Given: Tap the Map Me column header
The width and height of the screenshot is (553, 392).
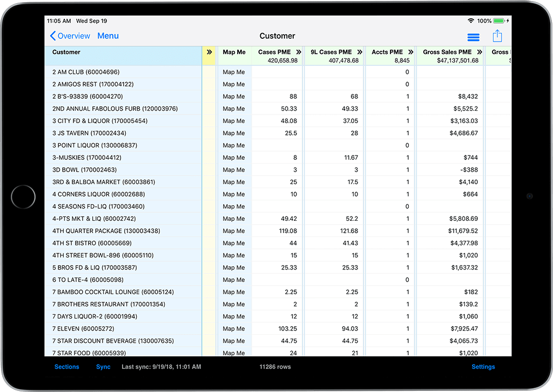Looking at the screenshot, I should click(x=234, y=52).
